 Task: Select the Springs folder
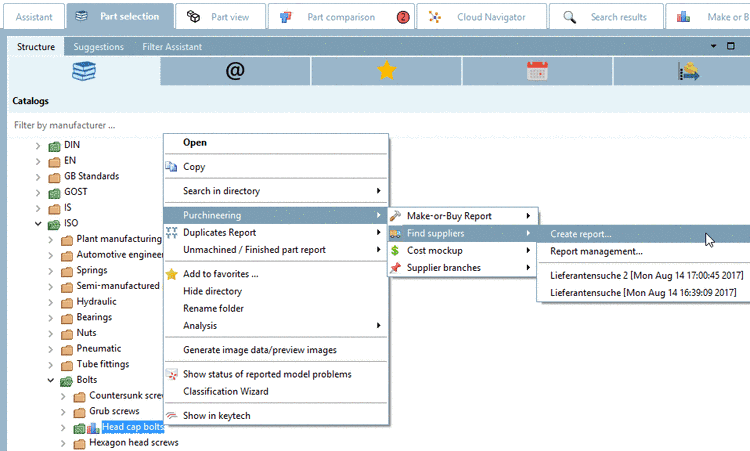[92, 270]
